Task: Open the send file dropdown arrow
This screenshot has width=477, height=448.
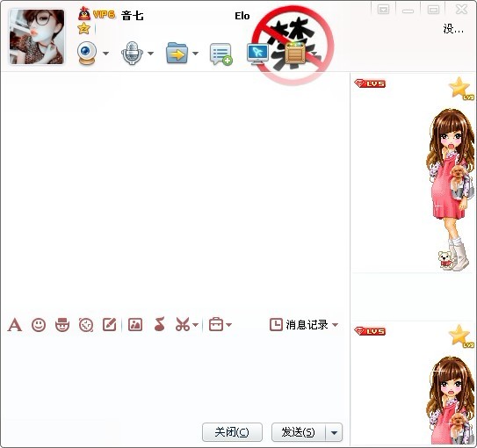Action: 195,54
